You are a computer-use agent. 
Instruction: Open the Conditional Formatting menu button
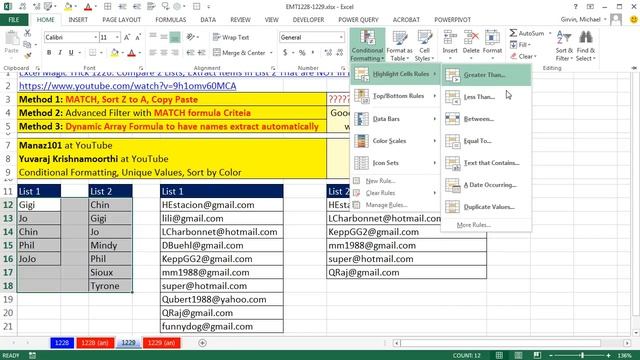pos(367,45)
